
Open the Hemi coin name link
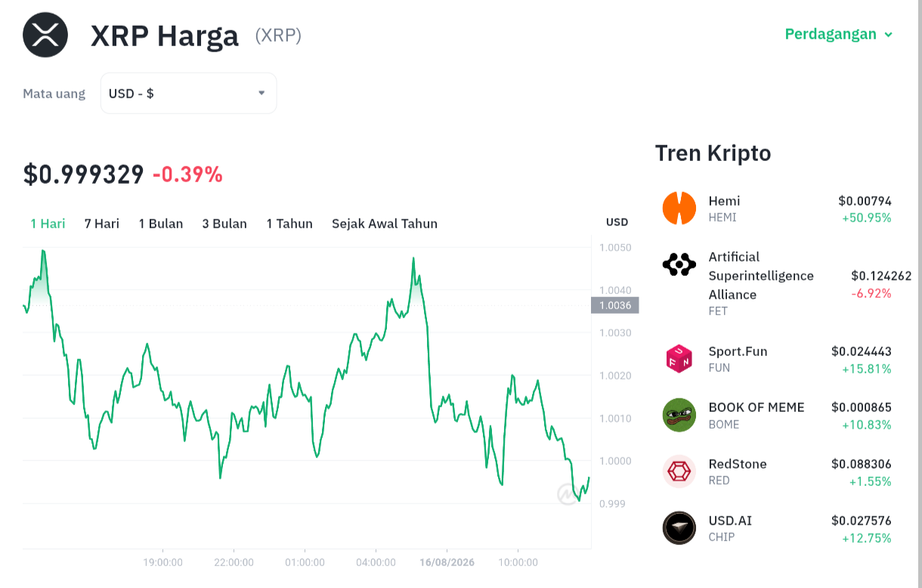tap(724, 201)
